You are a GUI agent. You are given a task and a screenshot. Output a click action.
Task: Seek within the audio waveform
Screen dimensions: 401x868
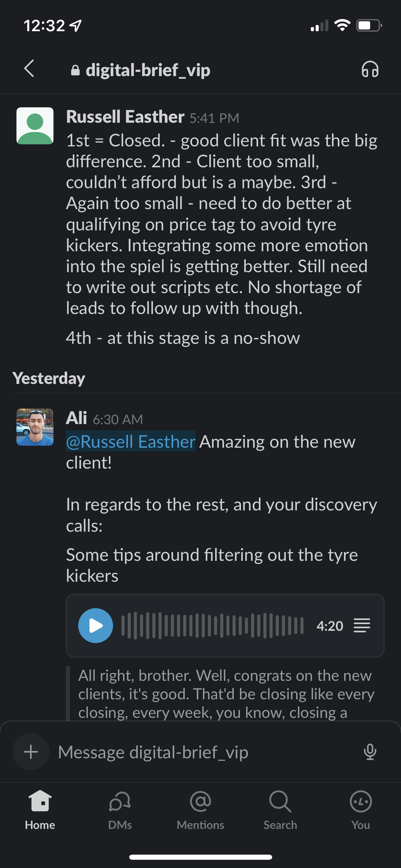click(212, 626)
